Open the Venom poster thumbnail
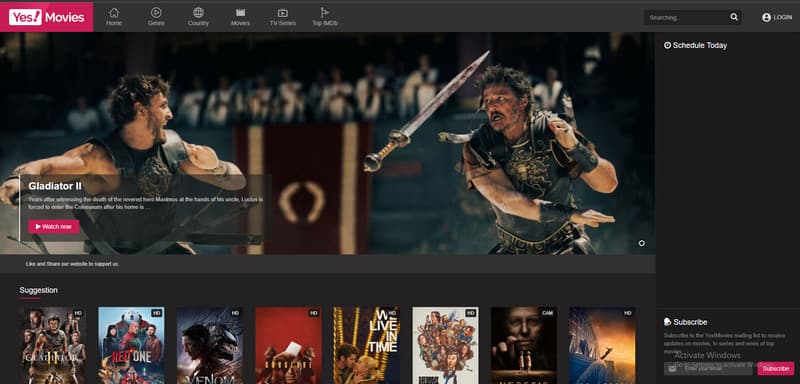Screen dimensions: 800x384 point(210,345)
